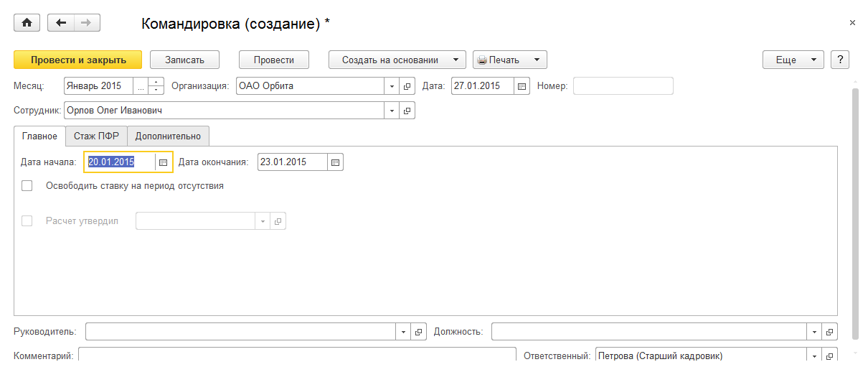
Task: Open calendar picker for Дата field
Action: [522, 86]
